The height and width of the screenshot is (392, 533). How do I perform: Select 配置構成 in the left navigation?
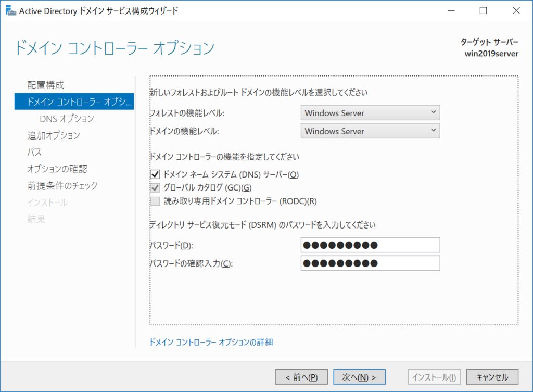click(x=46, y=85)
